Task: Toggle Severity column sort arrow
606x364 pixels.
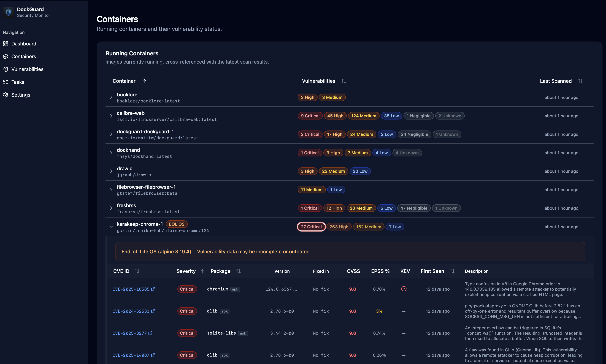Action: [203, 271]
